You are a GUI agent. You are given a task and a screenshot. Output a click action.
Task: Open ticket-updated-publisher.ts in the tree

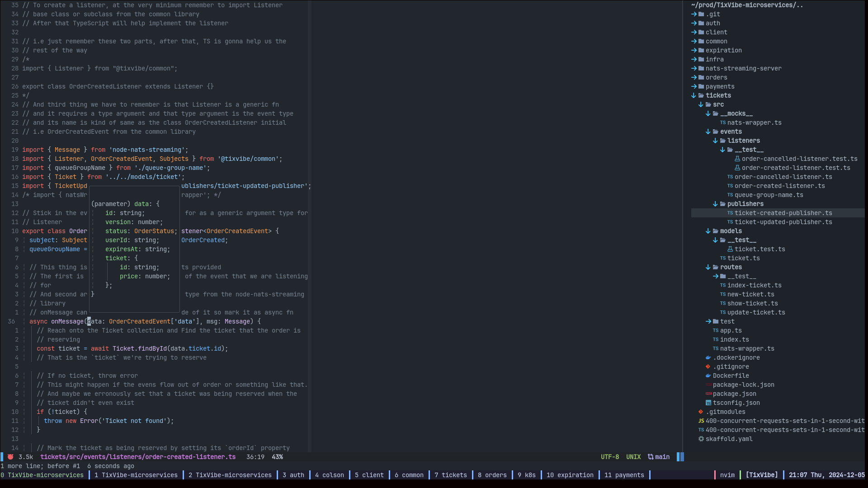tap(783, 222)
